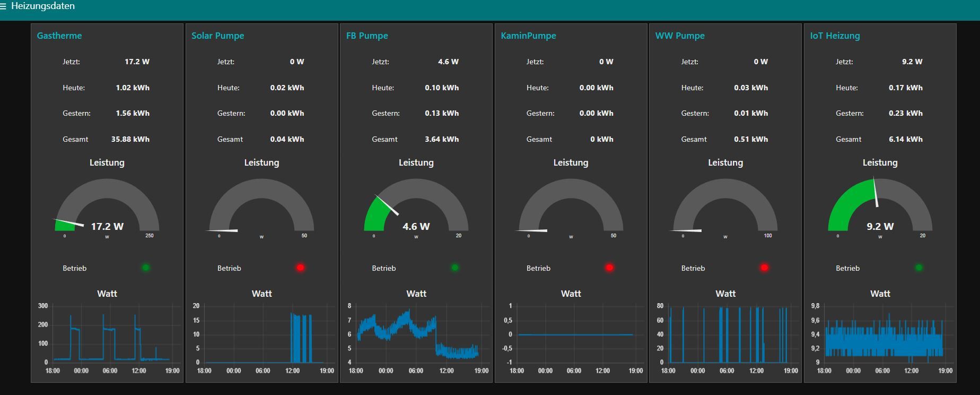980x395 pixels.
Task: Click the Solar Pumpe red Betrieb LED
Action: (x=300, y=268)
